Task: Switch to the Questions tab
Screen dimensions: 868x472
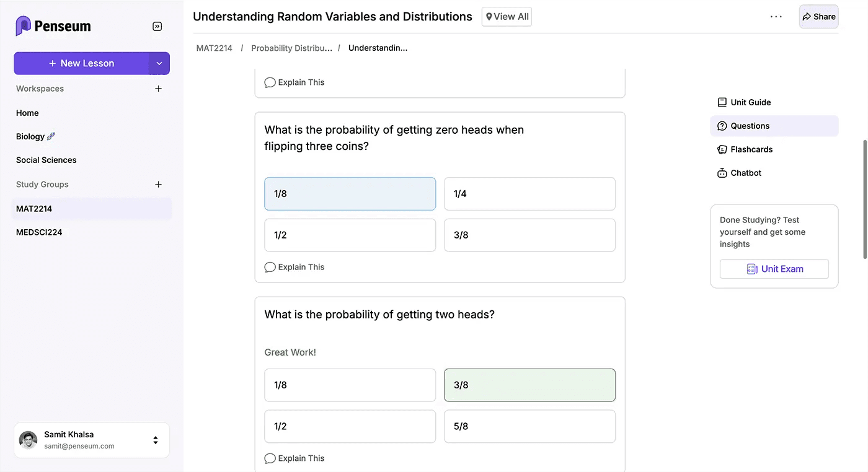Action: point(750,126)
